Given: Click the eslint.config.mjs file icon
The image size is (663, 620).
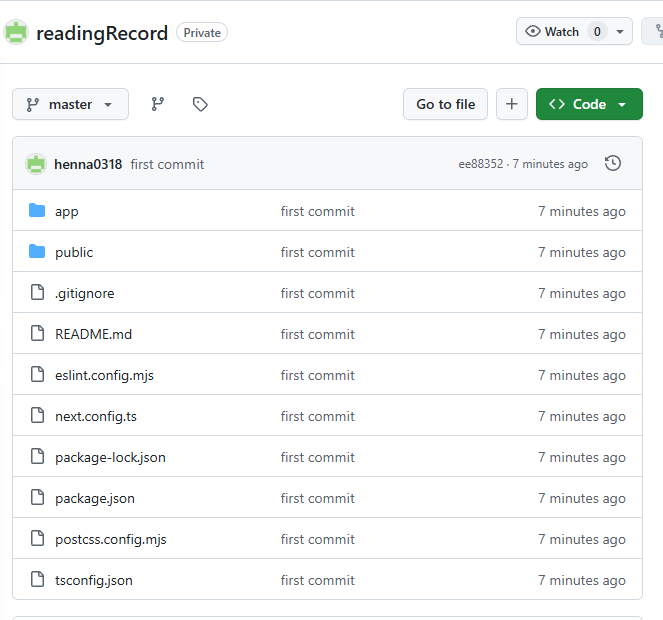Looking at the screenshot, I should click(37, 374).
